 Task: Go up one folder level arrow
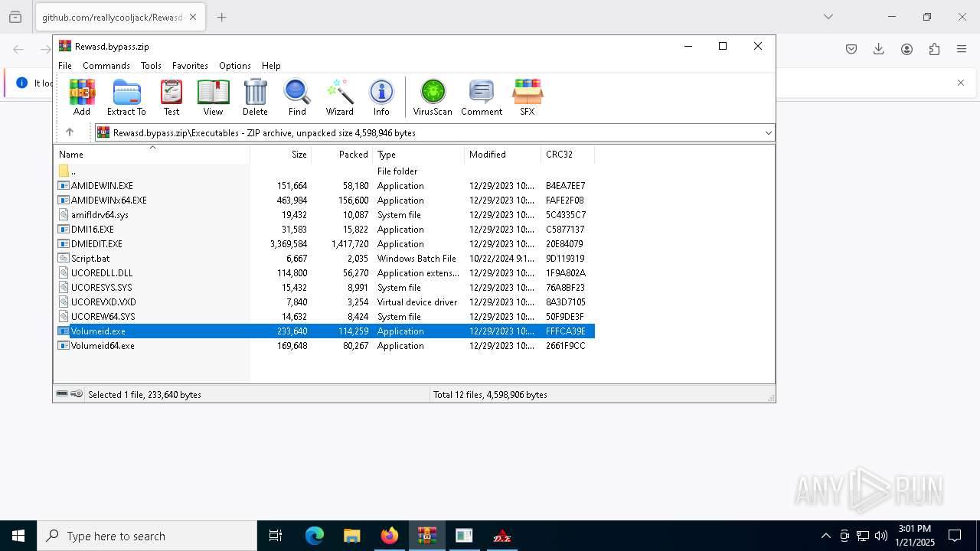(70, 132)
